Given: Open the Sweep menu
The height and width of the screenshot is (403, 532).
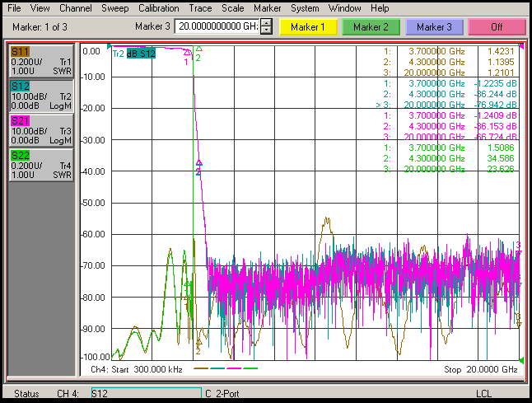Looking at the screenshot, I should click(x=114, y=7).
